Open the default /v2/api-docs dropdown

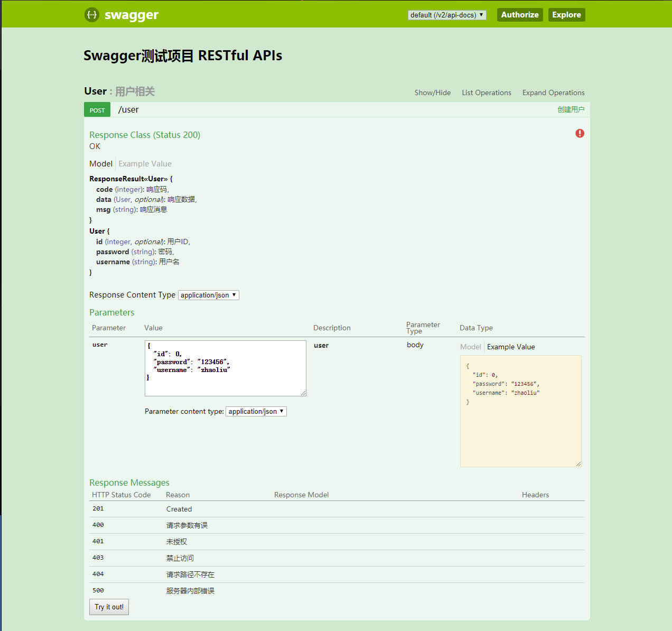(x=447, y=15)
